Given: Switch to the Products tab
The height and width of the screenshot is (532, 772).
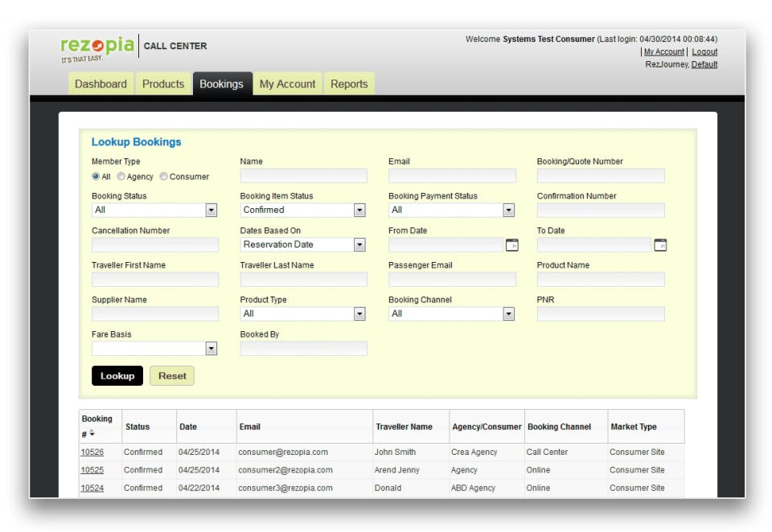Looking at the screenshot, I should [163, 84].
